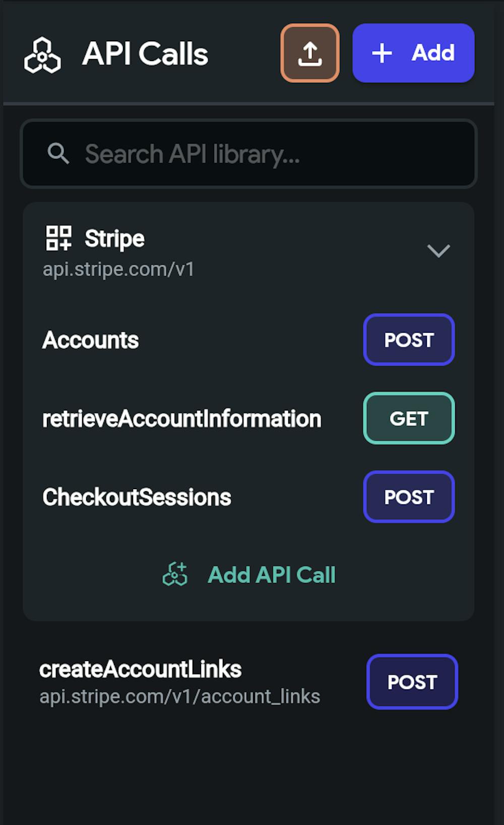Open the retrieveAccountInformation API call

coord(182,419)
